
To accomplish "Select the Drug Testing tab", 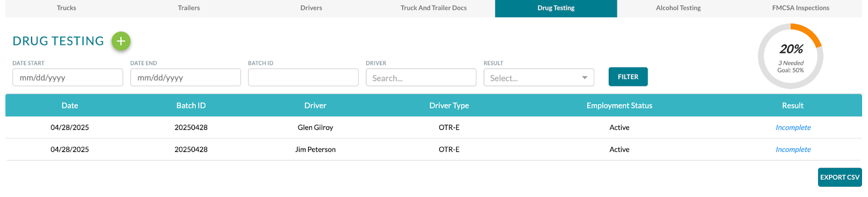I will point(556,8).
